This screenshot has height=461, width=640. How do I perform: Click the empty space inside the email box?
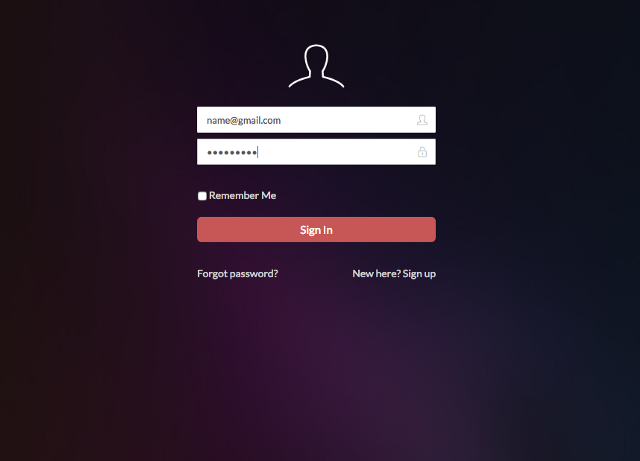point(347,120)
